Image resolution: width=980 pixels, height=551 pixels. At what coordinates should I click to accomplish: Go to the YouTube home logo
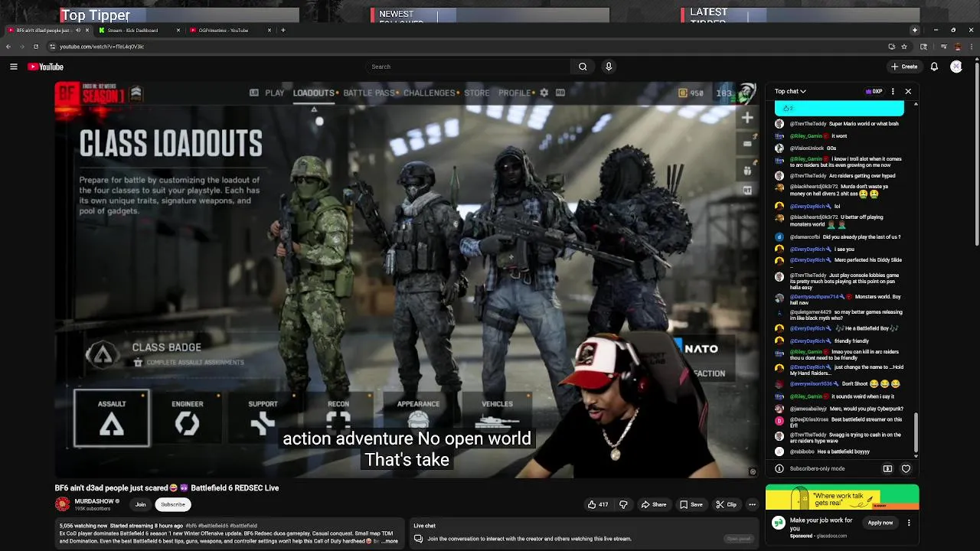tap(46, 67)
